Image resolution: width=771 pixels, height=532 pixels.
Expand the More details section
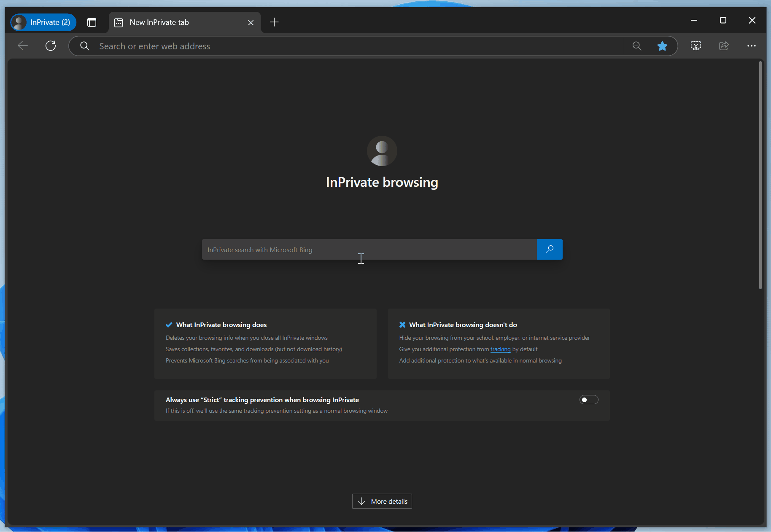(382, 501)
